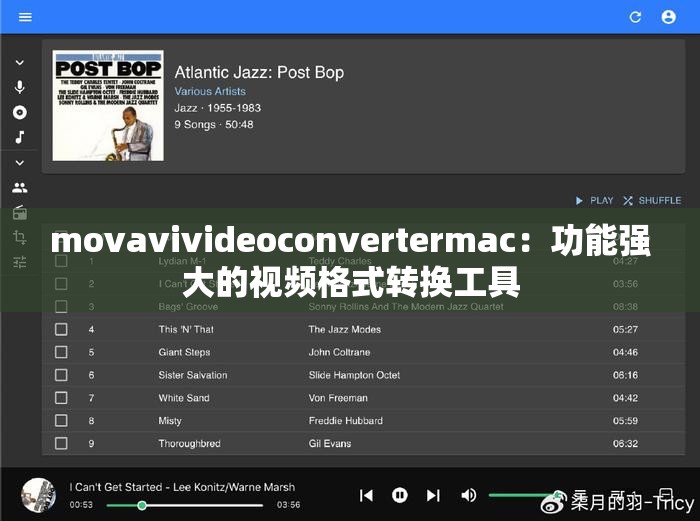The image size is (700, 521).
Task: Select checkbox for Lydian M-1
Action: coord(61,261)
